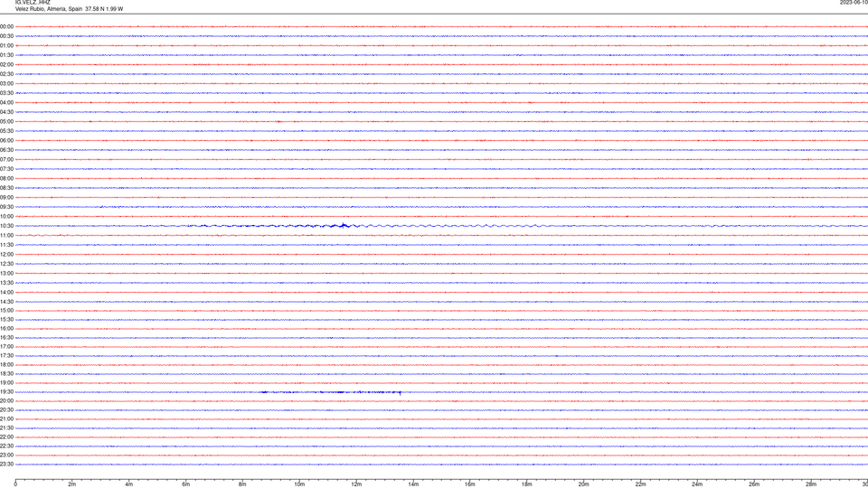Click the 21:00 trace label

tap(6, 418)
